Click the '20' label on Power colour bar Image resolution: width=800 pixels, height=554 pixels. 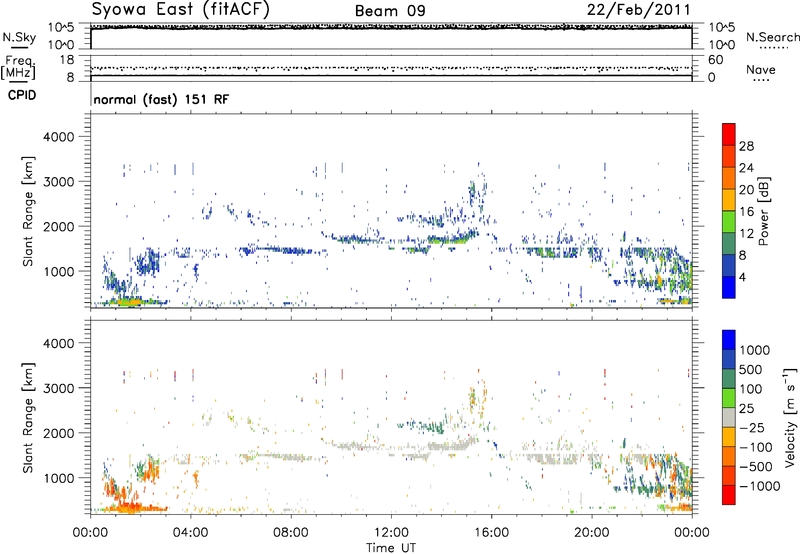point(746,190)
